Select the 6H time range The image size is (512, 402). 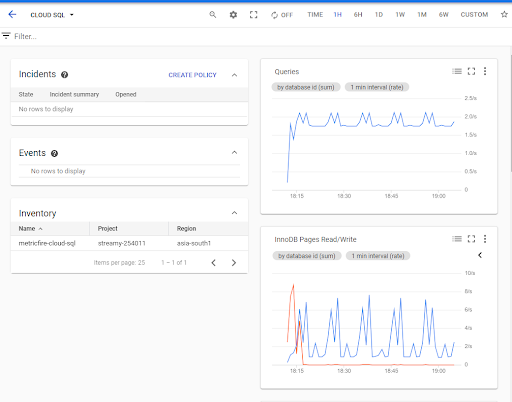(358, 15)
